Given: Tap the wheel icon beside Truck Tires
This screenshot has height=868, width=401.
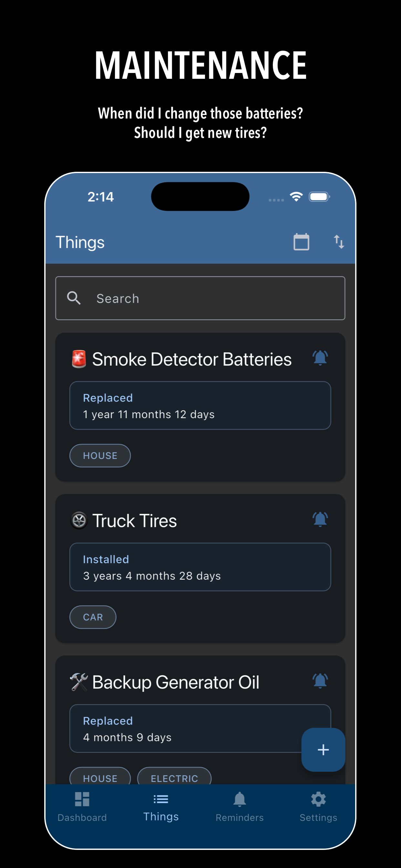Looking at the screenshot, I should point(79,520).
